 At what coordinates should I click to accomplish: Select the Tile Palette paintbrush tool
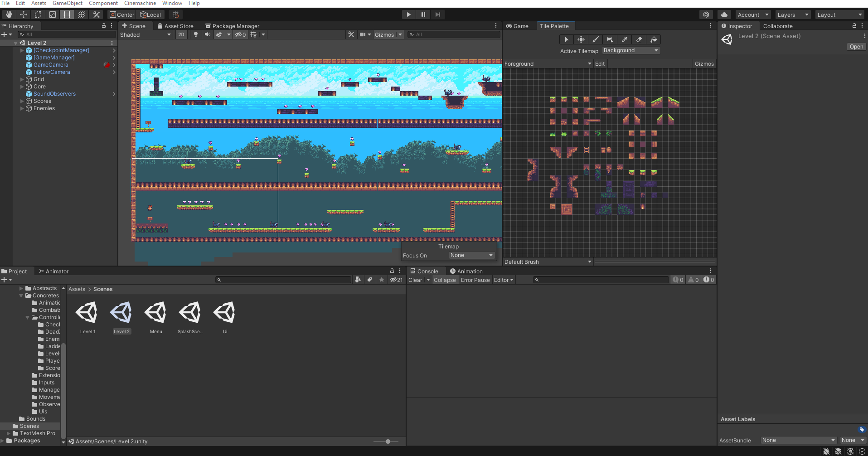(596, 39)
